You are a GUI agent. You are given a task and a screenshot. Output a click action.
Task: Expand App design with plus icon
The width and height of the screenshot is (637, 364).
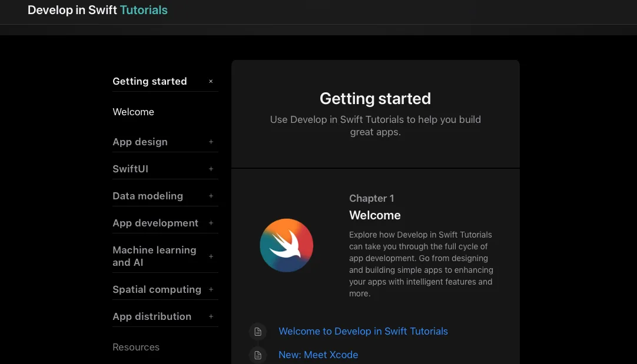click(211, 142)
